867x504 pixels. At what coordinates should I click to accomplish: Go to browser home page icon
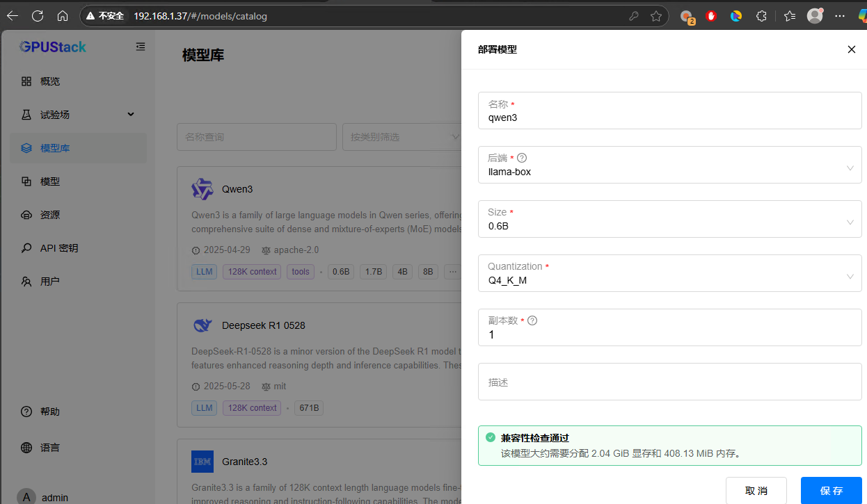coord(63,15)
